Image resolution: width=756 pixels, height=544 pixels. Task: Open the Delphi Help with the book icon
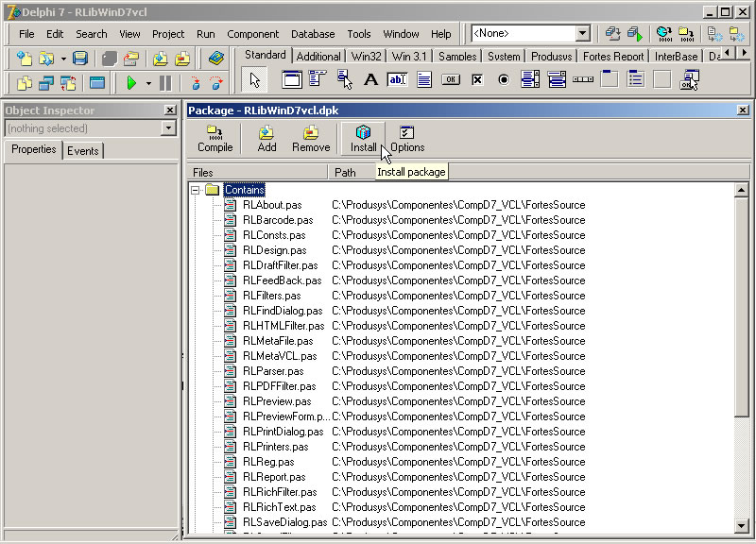point(215,58)
